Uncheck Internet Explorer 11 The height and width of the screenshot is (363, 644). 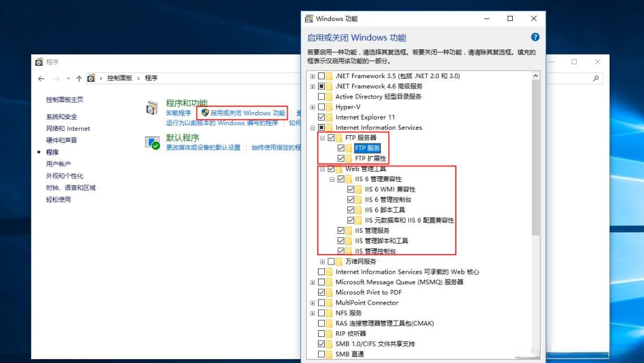[x=321, y=117]
